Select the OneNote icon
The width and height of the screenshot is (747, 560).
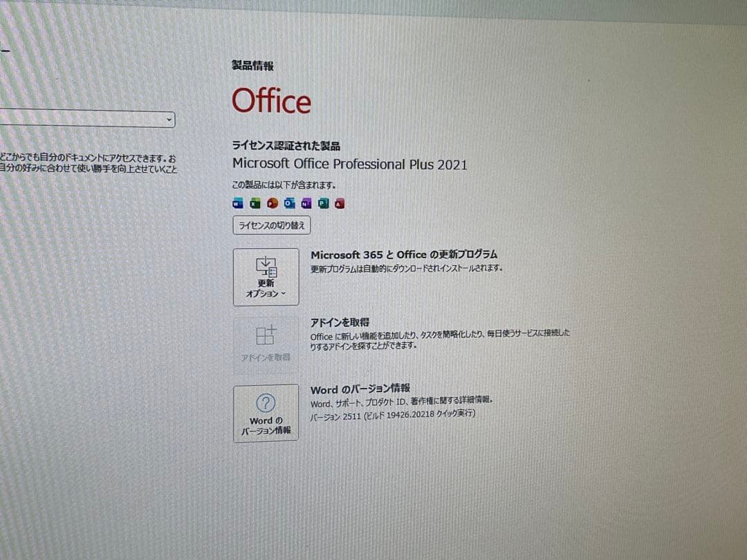[306, 203]
